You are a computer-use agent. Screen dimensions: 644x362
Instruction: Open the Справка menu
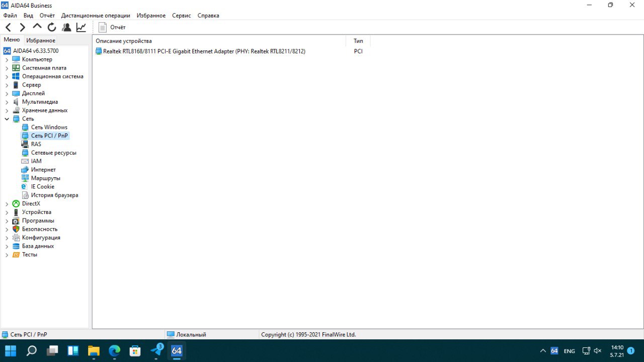pyautogui.click(x=208, y=16)
